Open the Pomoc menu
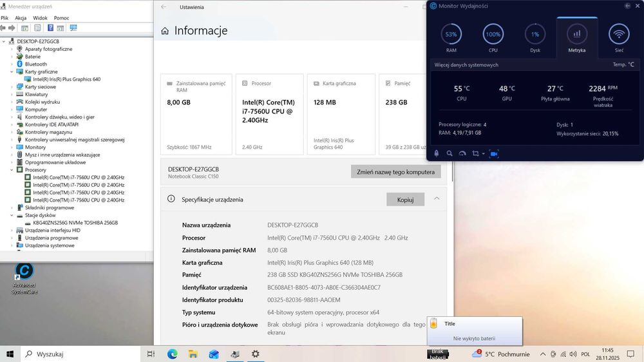 pos(61,18)
